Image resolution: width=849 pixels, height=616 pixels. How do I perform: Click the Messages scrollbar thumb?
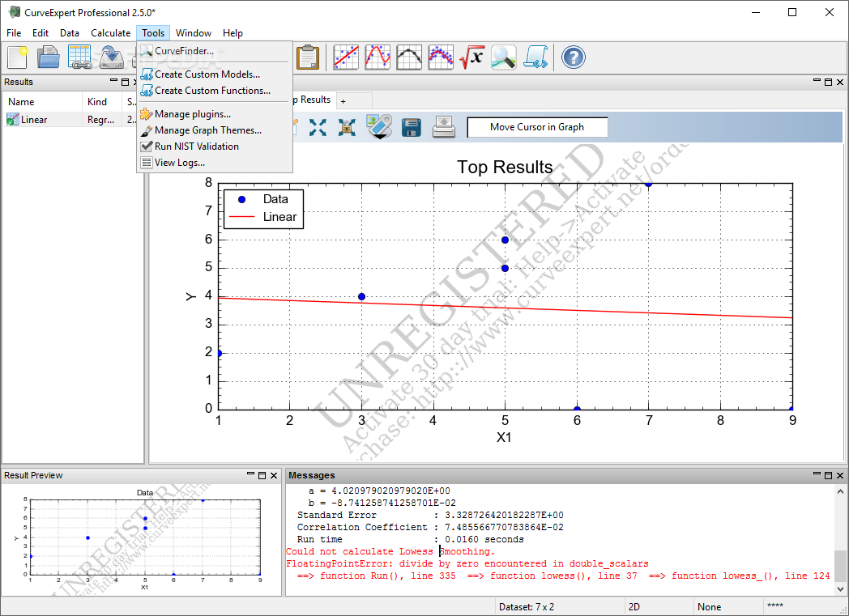(840, 566)
